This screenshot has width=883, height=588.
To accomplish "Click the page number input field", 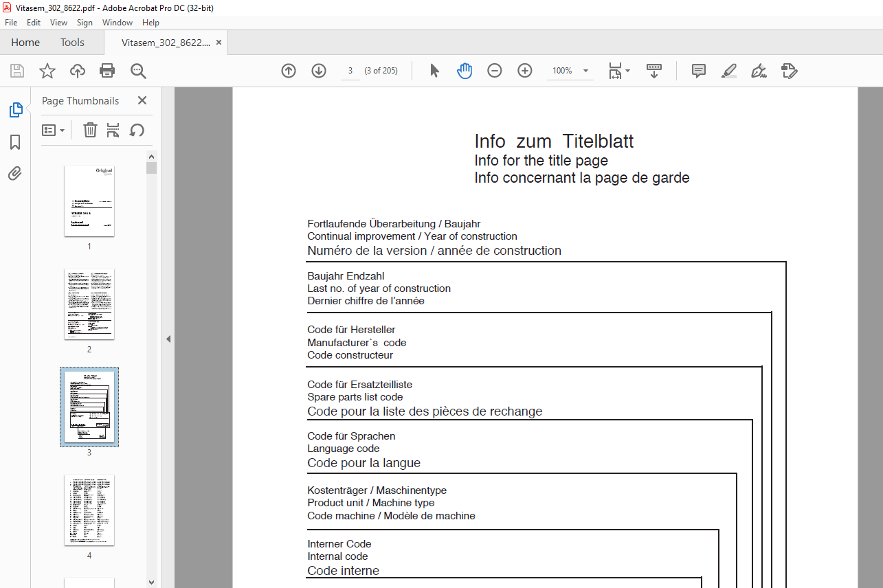I will 350,71.
